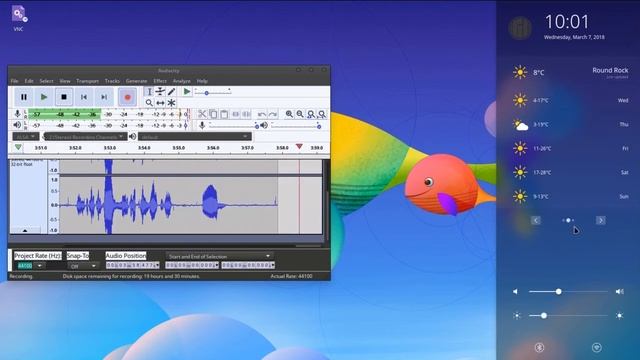Screen dimensions: 640x360
Task: Click the recording meter microphone icon
Action: coord(17,114)
